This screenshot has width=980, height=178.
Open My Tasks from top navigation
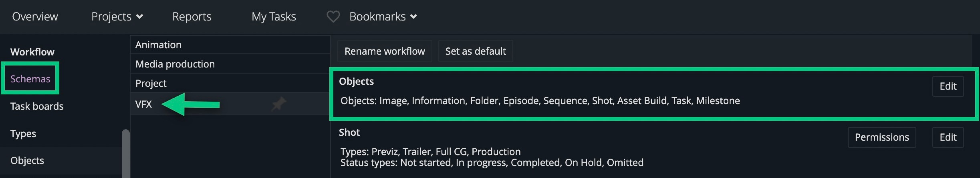click(x=273, y=17)
